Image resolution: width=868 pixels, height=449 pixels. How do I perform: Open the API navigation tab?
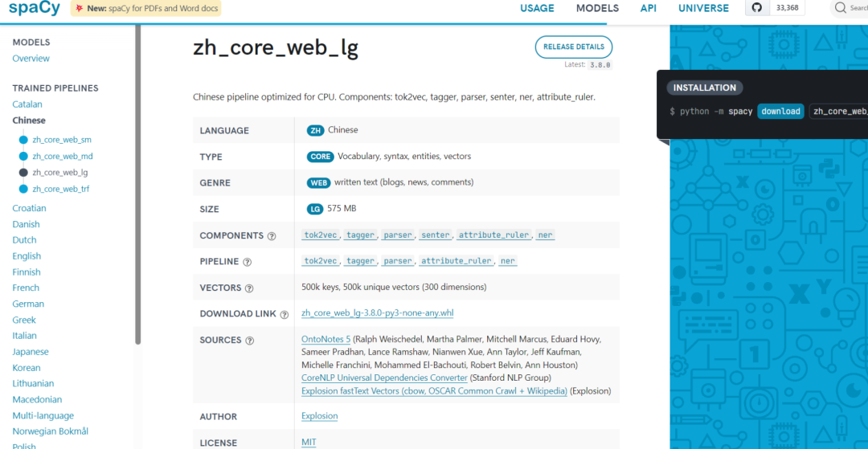(649, 8)
